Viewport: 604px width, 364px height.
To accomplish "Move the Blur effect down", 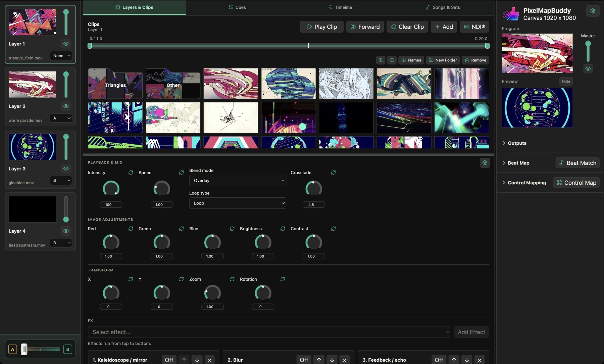I will 332,360.
